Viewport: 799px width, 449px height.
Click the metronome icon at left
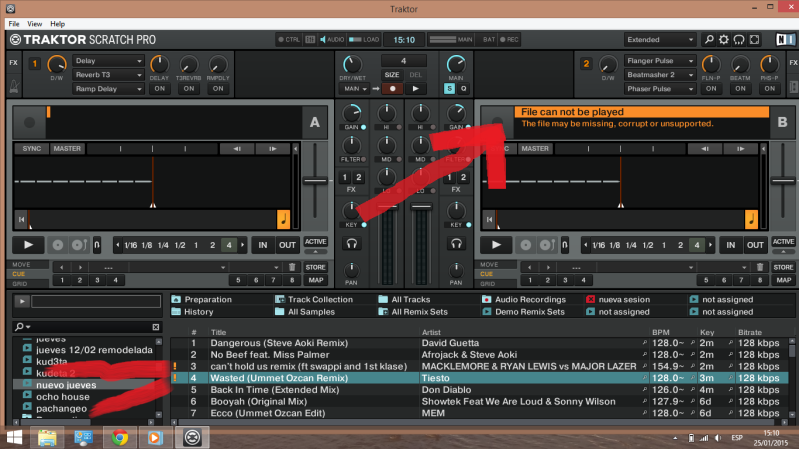tap(14, 87)
